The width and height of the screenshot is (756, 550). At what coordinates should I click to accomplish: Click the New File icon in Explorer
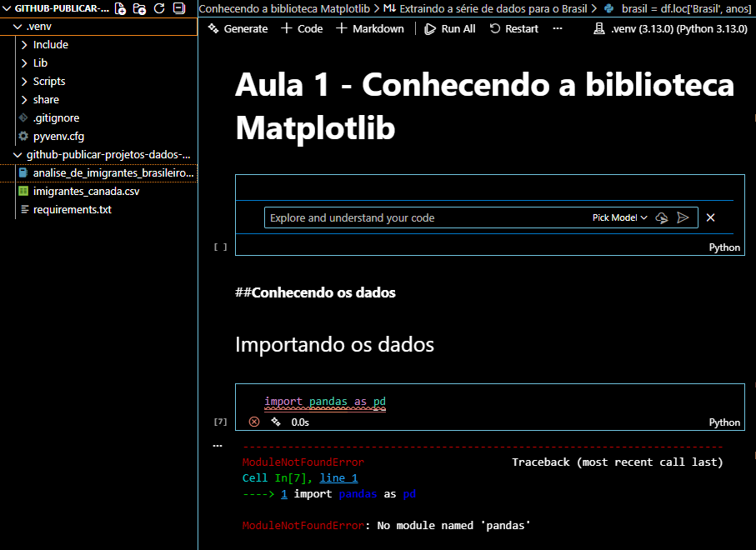(x=121, y=9)
